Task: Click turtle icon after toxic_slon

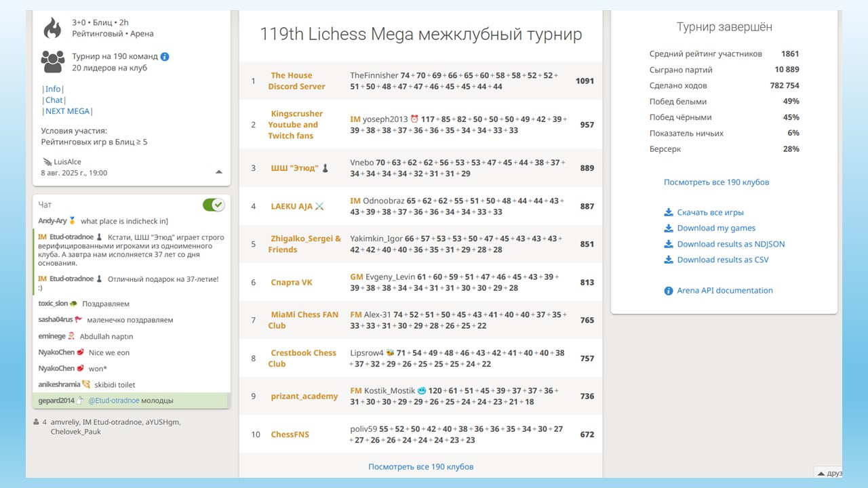Action: coord(73,304)
